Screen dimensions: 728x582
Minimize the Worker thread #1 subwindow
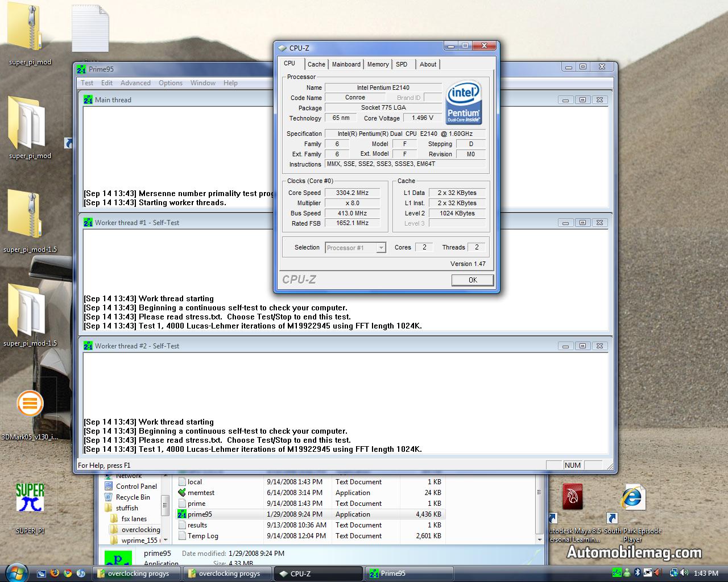click(565, 223)
